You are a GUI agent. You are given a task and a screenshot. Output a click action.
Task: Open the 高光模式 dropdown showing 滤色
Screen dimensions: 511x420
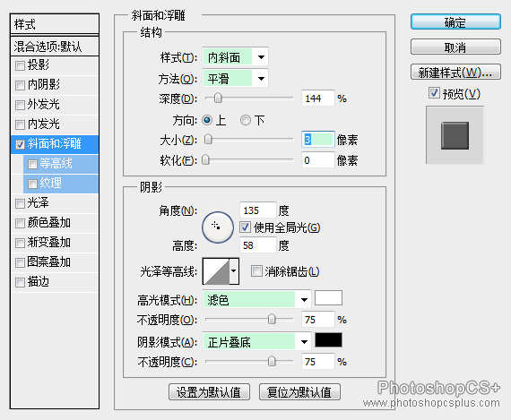click(256, 299)
